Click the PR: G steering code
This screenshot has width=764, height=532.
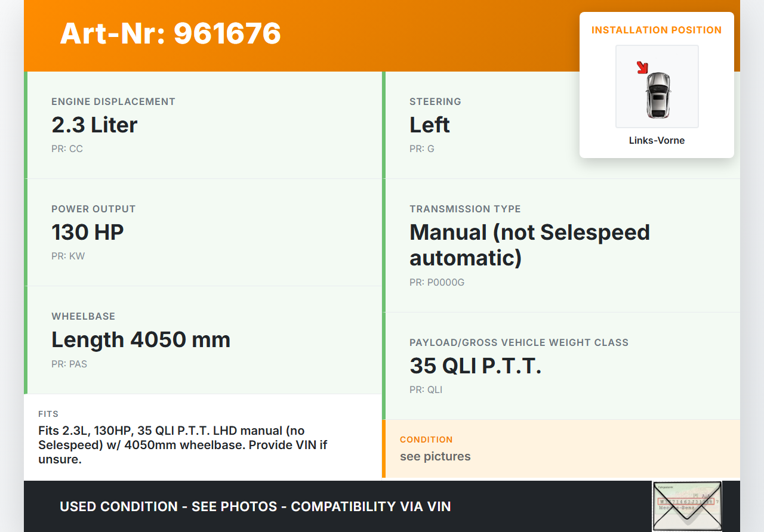pos(421,149)
